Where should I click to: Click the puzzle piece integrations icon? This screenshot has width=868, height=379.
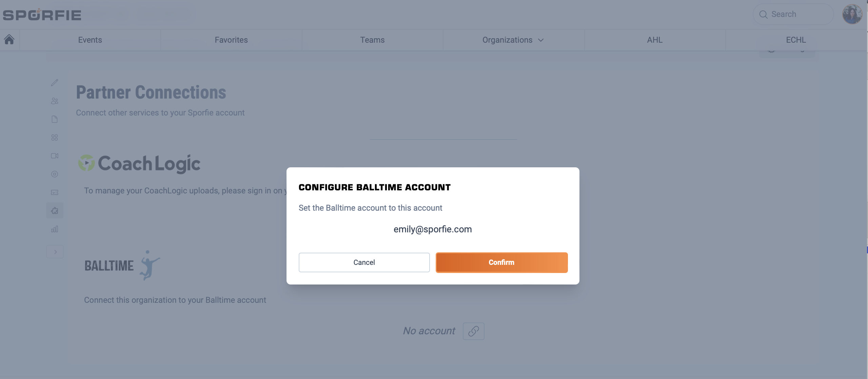coord(55,211)
